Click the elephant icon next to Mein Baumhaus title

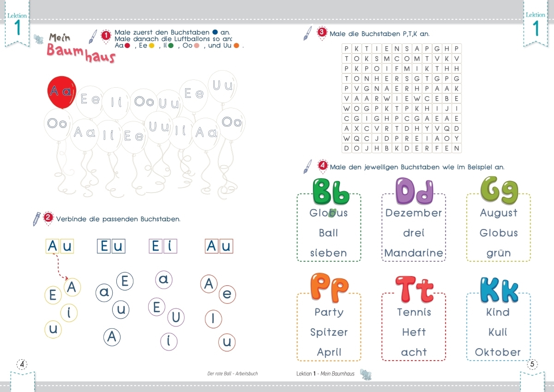(38, 38)
